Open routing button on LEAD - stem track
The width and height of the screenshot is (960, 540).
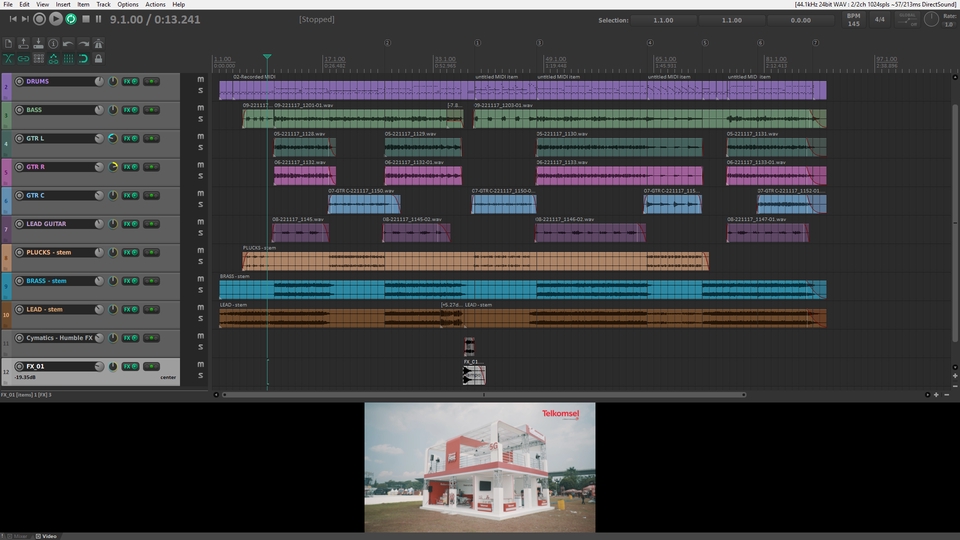[151, 309]
